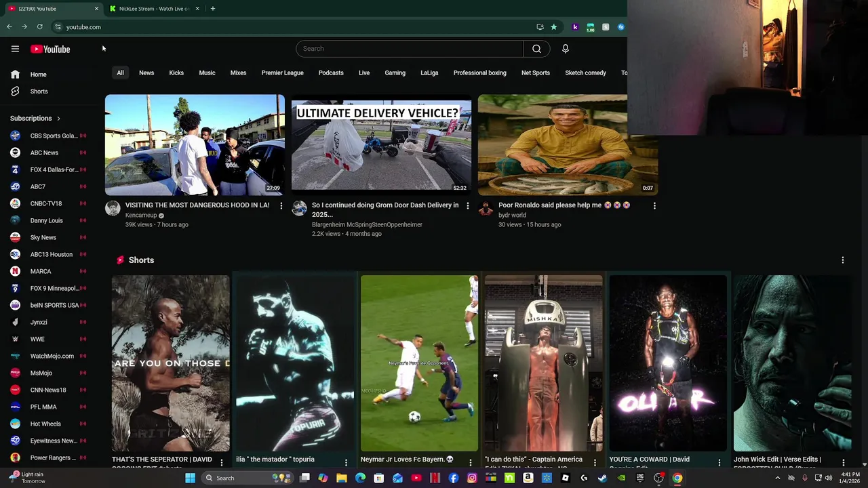Open Steam from the taskbar

pos(602,478)
